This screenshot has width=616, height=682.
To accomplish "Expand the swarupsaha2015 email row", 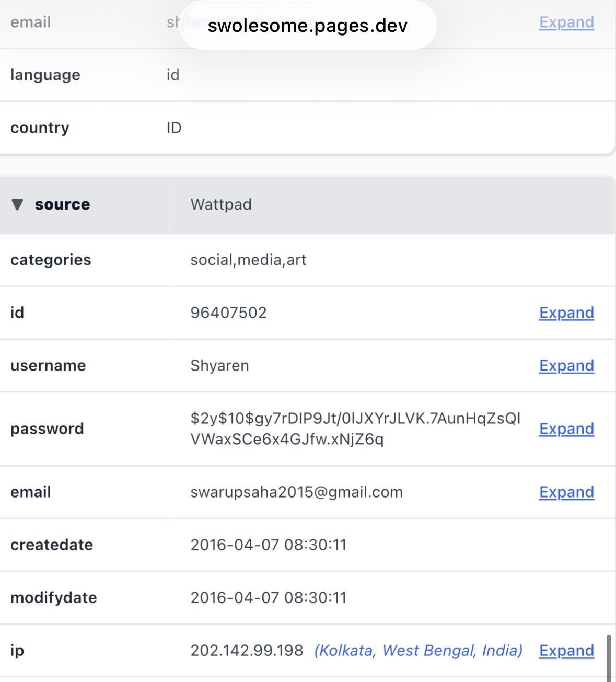I will (x=566, y=492).
